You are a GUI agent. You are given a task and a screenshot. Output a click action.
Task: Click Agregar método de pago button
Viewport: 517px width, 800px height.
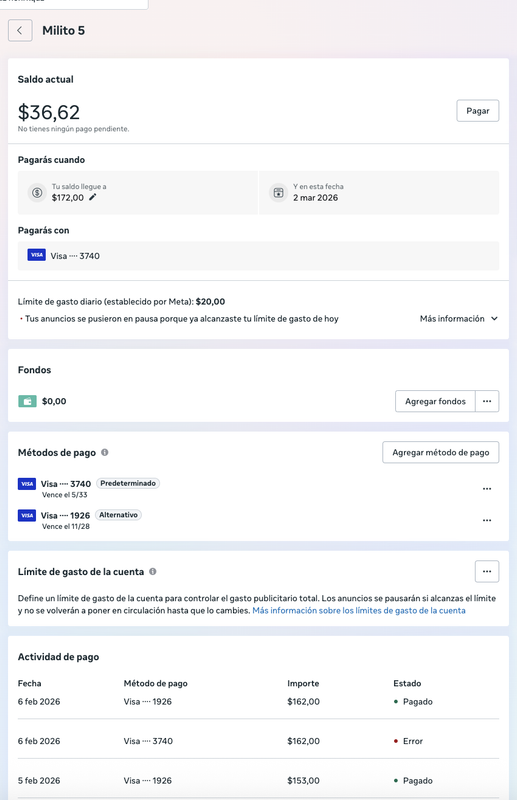(x=440, y=452)
